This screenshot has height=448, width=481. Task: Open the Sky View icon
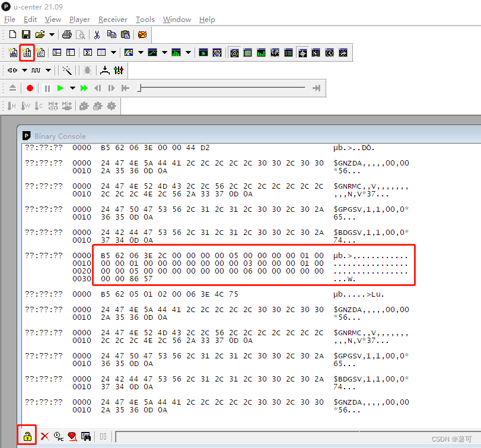coord(217,53)
